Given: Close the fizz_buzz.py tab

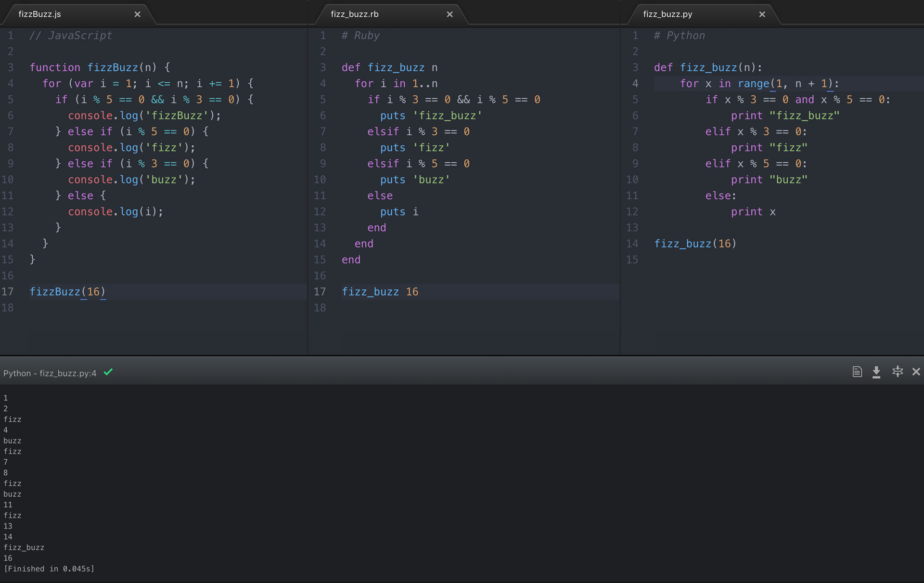Looking at the screenshot, I should tap(762, 14).
